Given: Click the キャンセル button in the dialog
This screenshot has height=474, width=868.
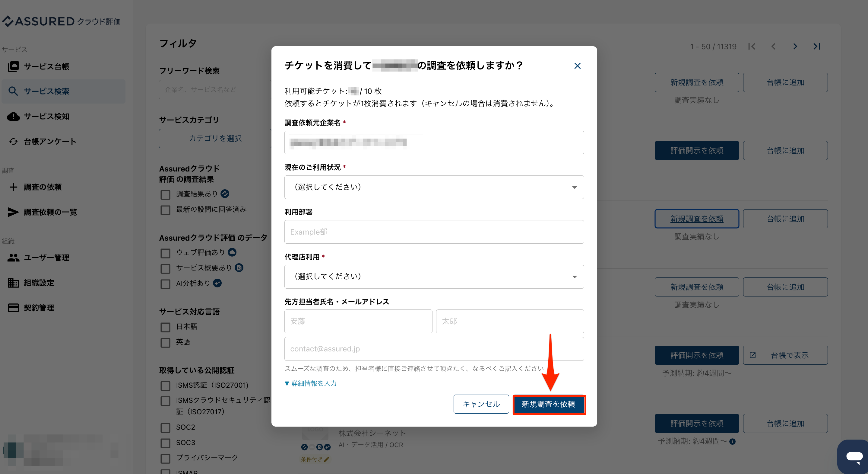Looking at the screenshot, I should (481, 404).
